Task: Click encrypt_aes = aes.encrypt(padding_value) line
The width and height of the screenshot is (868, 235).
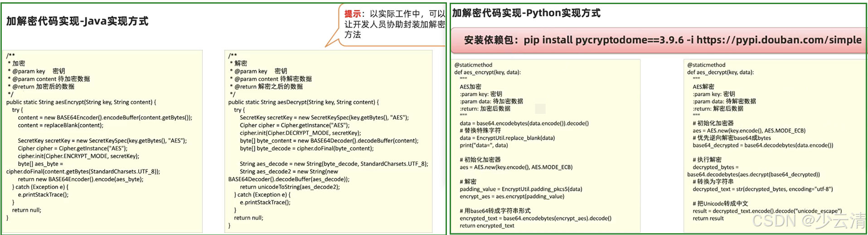Action: tap(512, 196)
